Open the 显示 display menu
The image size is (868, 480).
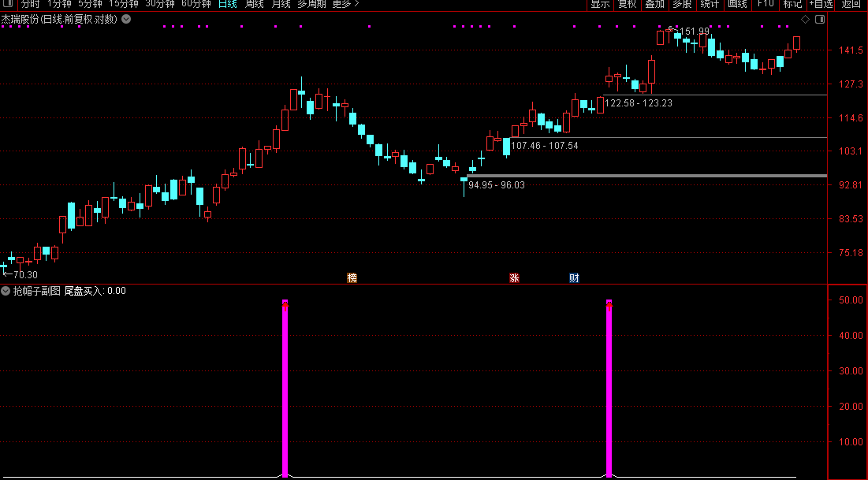600,4
